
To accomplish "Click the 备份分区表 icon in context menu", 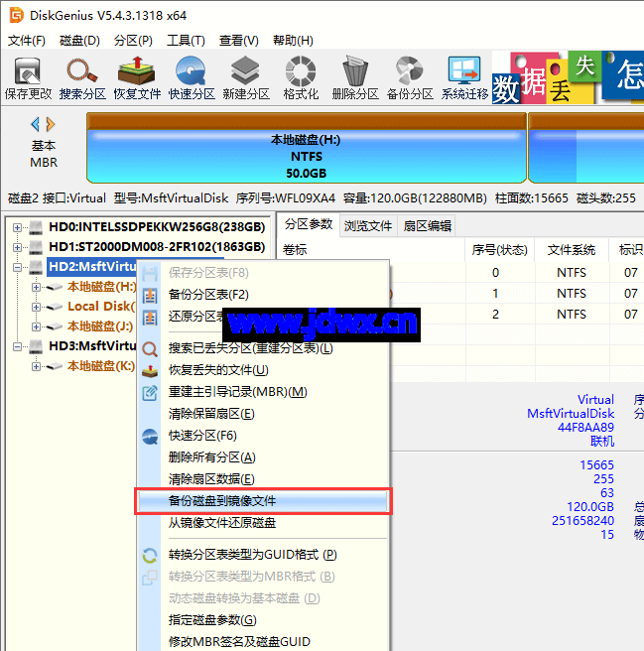I will tap(150, 295).
